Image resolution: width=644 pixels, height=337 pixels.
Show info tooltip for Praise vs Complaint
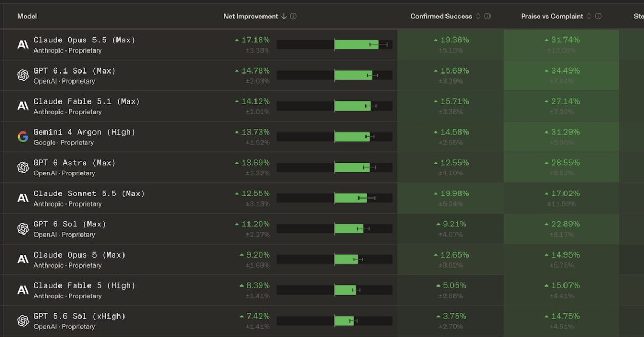point(598,16)
